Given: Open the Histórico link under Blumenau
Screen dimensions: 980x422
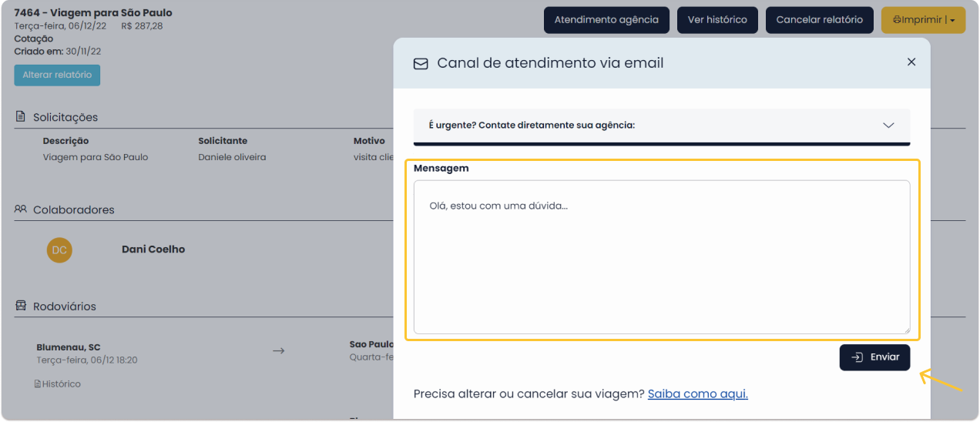Looking at the screenshot, I should click(x=59, y=383).
